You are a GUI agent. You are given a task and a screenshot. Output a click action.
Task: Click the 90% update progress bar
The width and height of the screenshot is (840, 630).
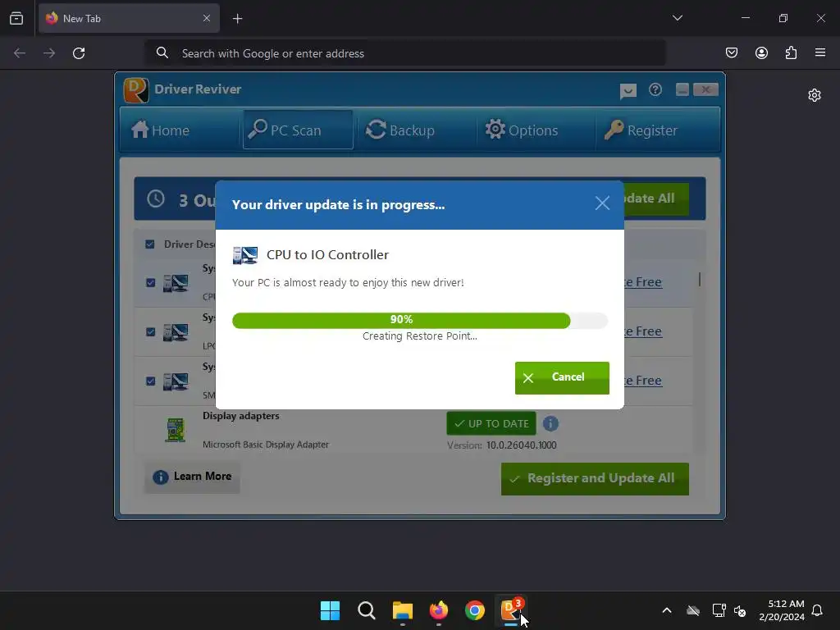[x=420, y=320]
